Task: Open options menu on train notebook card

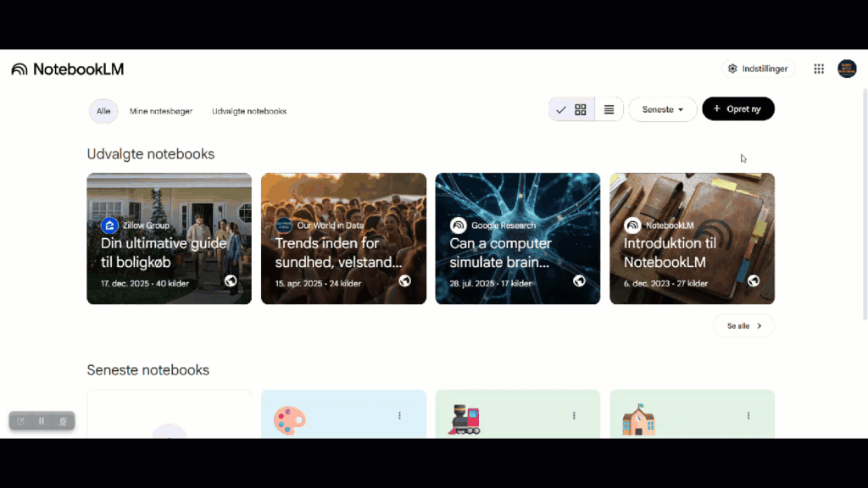Action: (x=574, y=416)
